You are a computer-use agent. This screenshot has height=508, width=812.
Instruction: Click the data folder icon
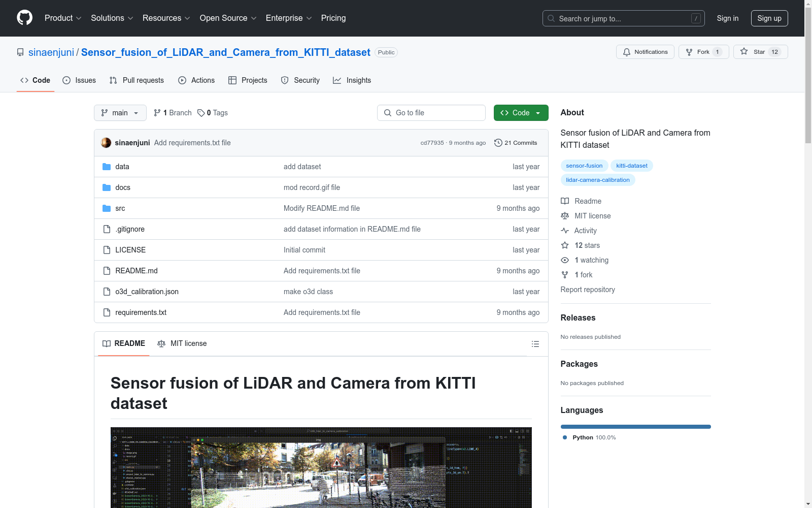[107, 167]
